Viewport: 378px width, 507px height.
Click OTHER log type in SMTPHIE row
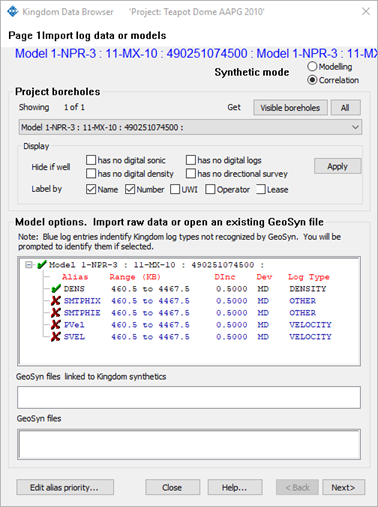[x=302, y=313]
